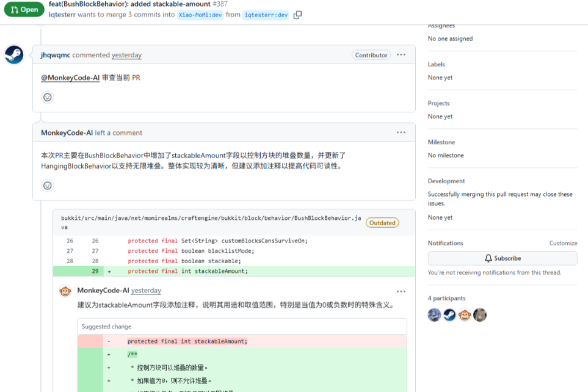The image size is (588, 392).
Task: Click code line 26 customBlocksCansSurviveOn
Action: (234, 241)
